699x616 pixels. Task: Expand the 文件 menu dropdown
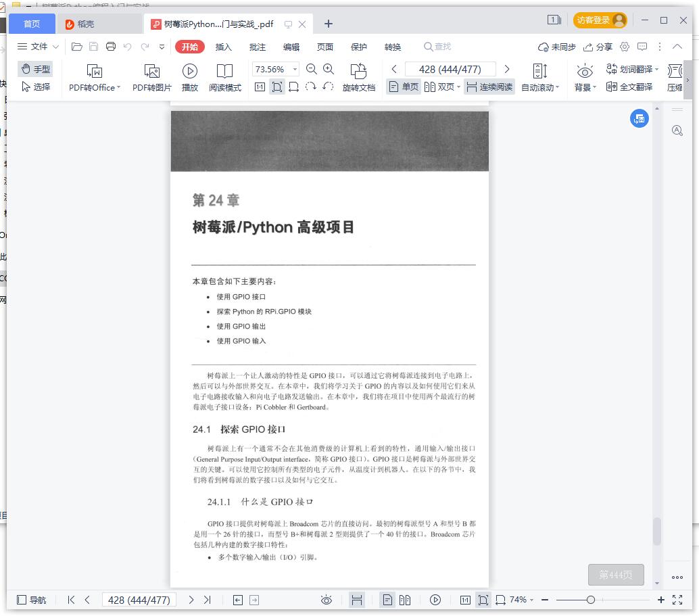coord(55,47)
